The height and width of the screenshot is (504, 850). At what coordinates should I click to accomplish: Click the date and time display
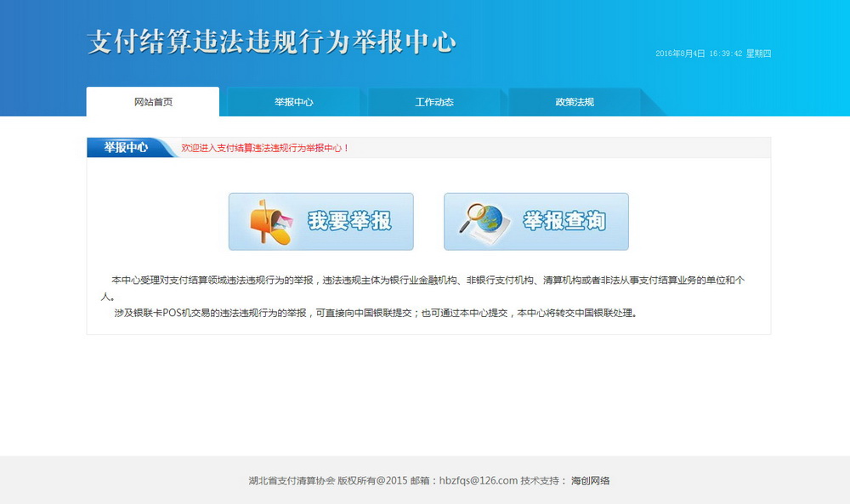699,54
